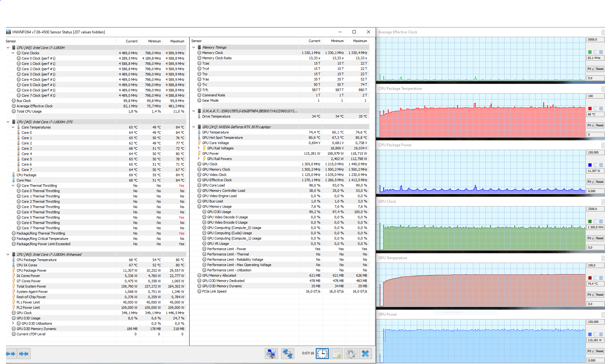Collapse the Core Clocks group
The width and height of the screenshot is (605, 364).
coord(13,53)
